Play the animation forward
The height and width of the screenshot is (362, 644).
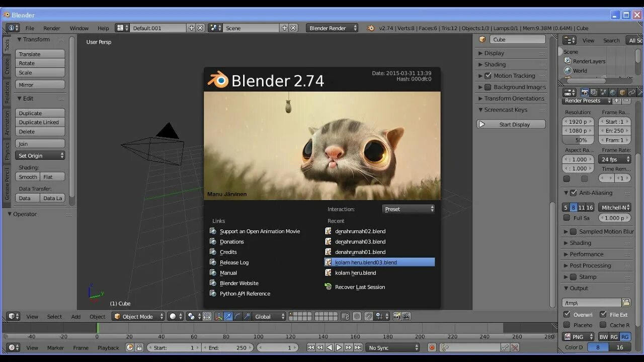339,347
